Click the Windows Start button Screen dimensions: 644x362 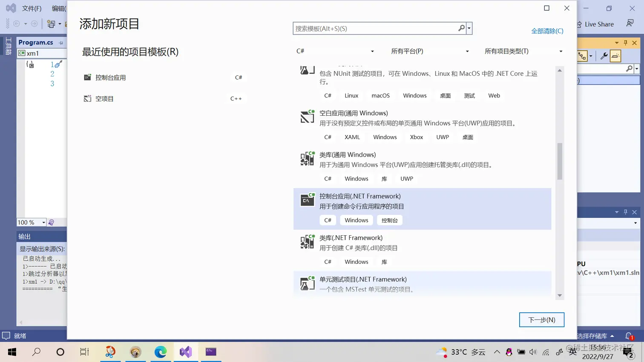point(12,352)
